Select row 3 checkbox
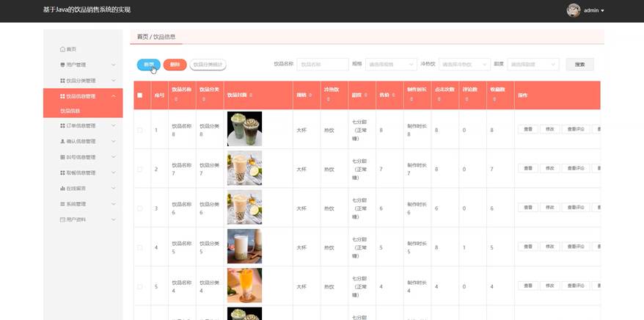644x320 pixels. point(139,208)
